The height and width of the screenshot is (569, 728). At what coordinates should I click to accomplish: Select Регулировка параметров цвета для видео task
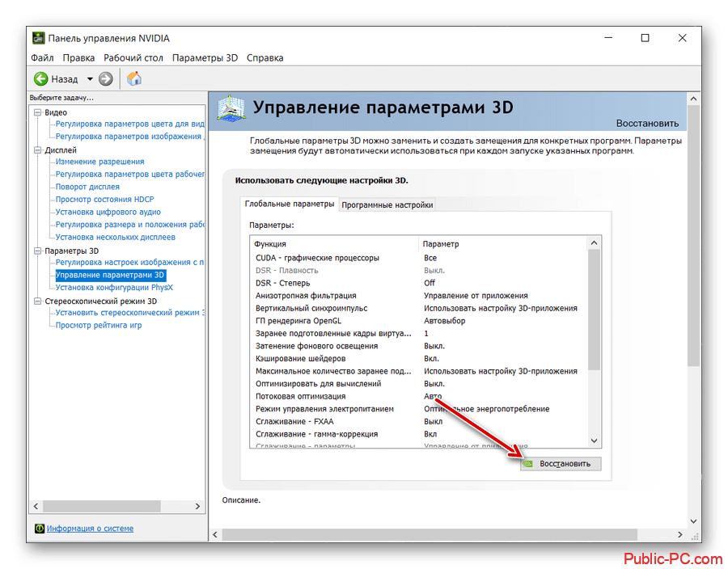(x=129, y=124)
